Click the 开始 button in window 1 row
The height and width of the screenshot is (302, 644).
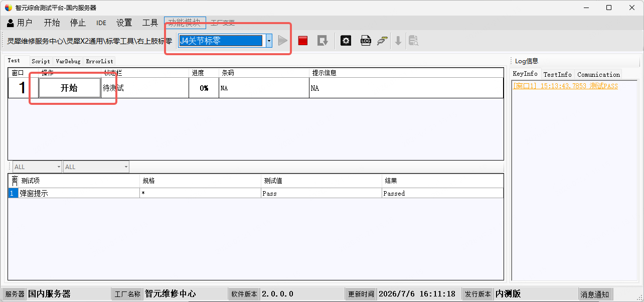69,88
